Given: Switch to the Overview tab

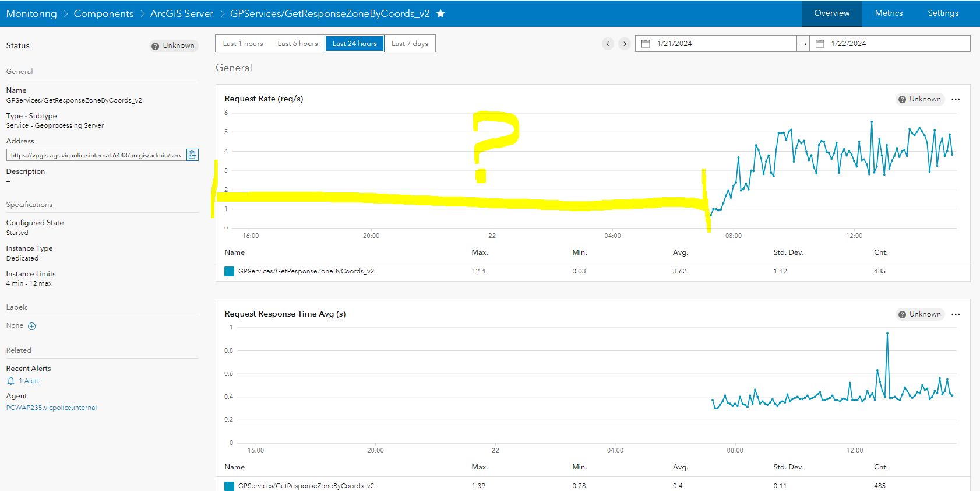Looking at the screenshot, I should tap(831, 13).
